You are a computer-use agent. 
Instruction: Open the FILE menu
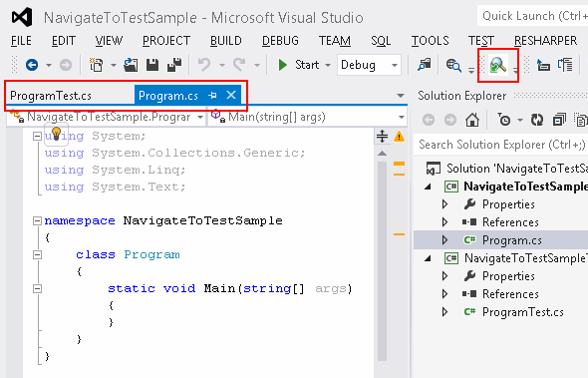(x=21, y=41)
